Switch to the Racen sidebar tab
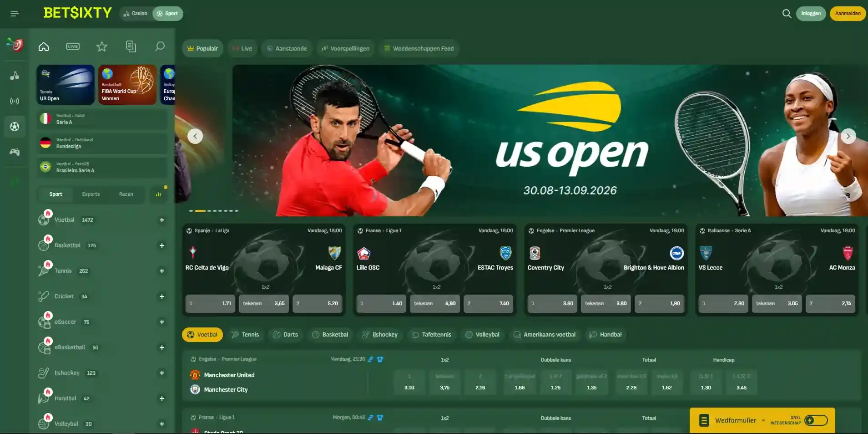This screenshot has width=868, height=434. click(x=126, y=194)
